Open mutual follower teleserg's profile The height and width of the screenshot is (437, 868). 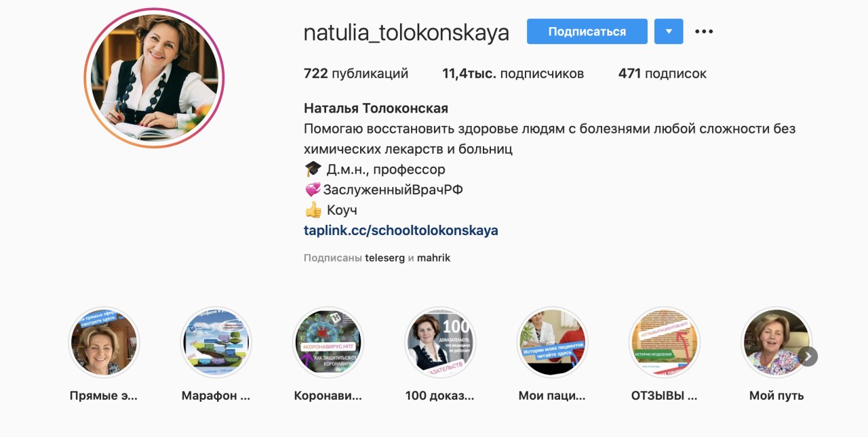point(384,258)
